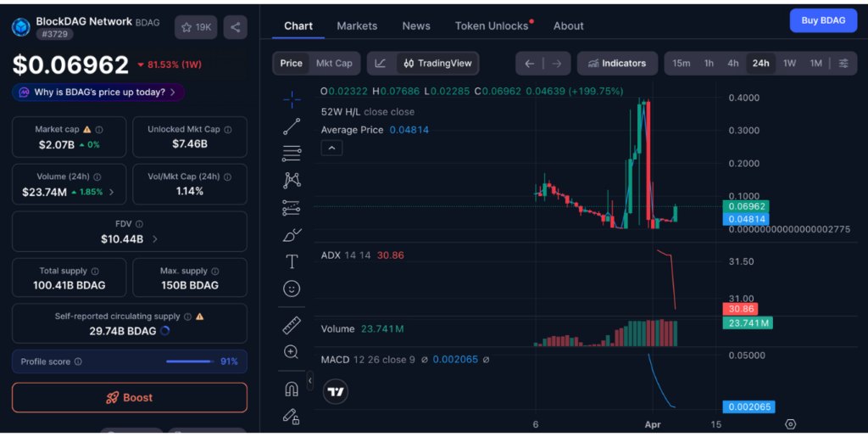Undo chart change with back arrow
The width and height of the screenshot is (868, 437).
pyautogui.click(x=529, y=64)
